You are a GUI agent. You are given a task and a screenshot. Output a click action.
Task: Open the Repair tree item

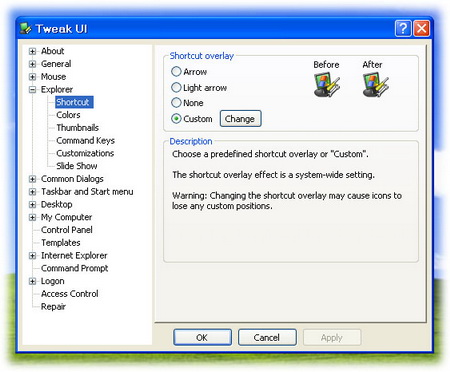[53, 307]
